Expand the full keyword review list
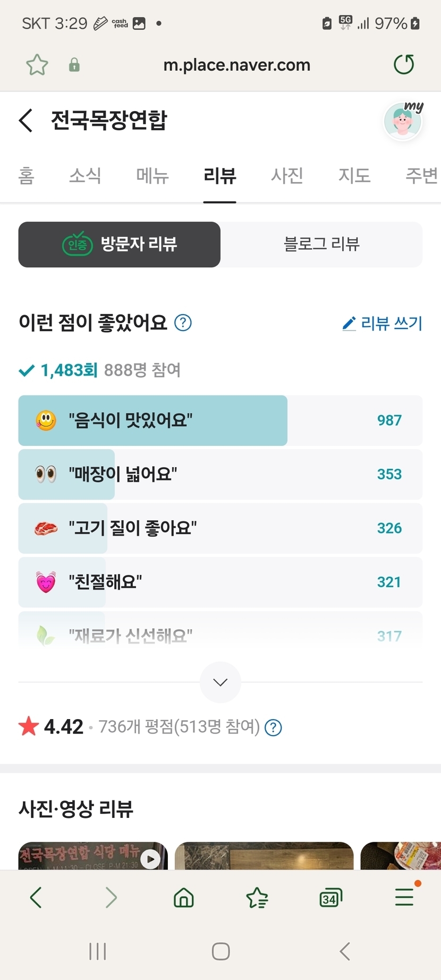This screenshot has height=980, width=441. click(x=220, y=682)
